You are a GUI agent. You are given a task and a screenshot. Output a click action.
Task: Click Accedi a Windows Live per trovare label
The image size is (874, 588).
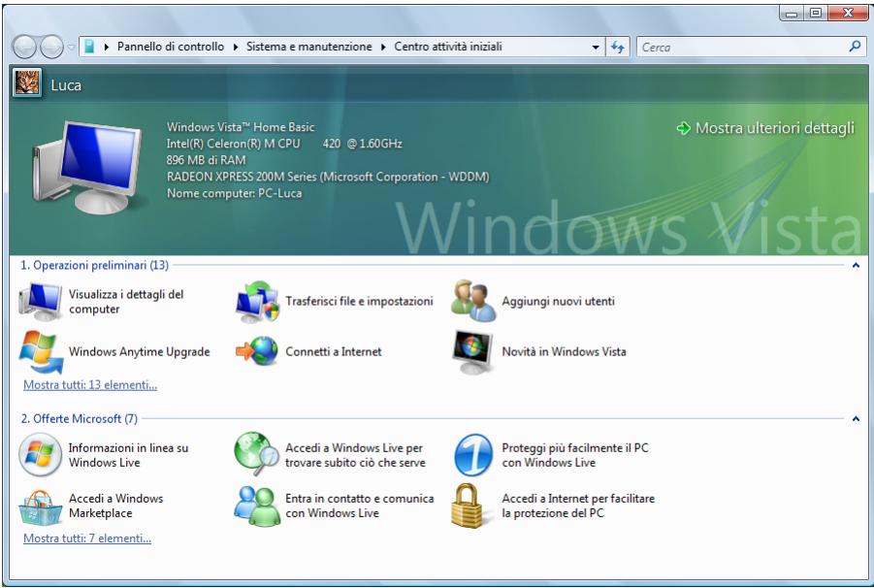point(356,455)
